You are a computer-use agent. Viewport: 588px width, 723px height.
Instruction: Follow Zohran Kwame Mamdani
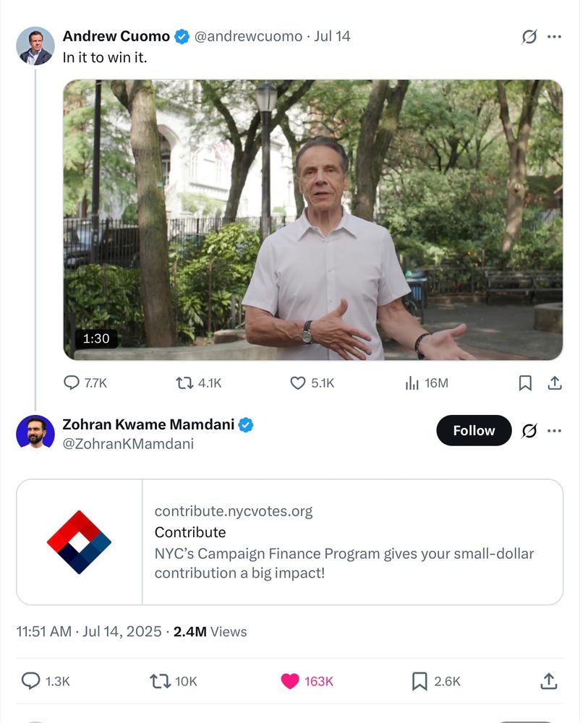[474, 431]
